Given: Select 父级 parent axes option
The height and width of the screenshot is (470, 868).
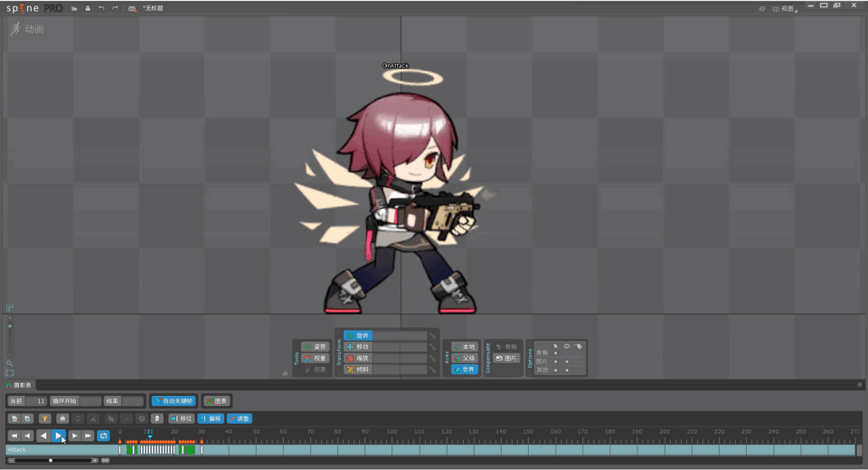Looking at the screenshot, I should pyautogui.click(x=465, y=358).
